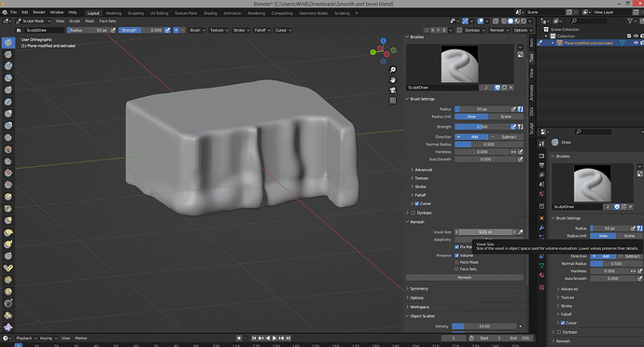Click the viewport pan hand icon

pyautogui.click(x=393, y=80)
